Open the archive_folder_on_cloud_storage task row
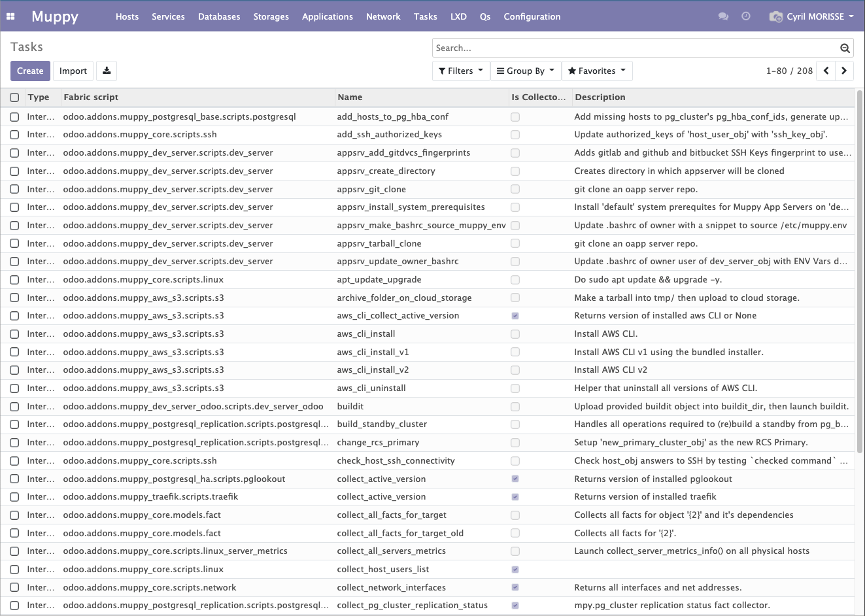865x616 pixels. [x=428, y=298]
